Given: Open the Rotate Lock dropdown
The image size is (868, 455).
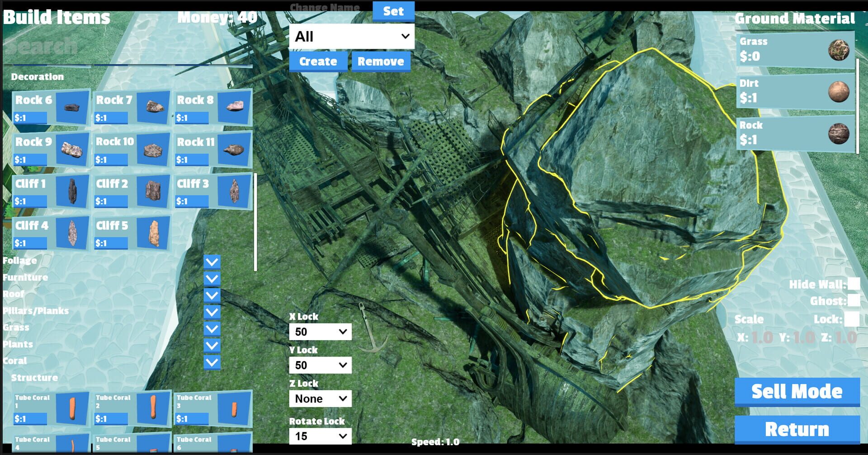Looking at the screenshot, I should click(x=320, y=436).
